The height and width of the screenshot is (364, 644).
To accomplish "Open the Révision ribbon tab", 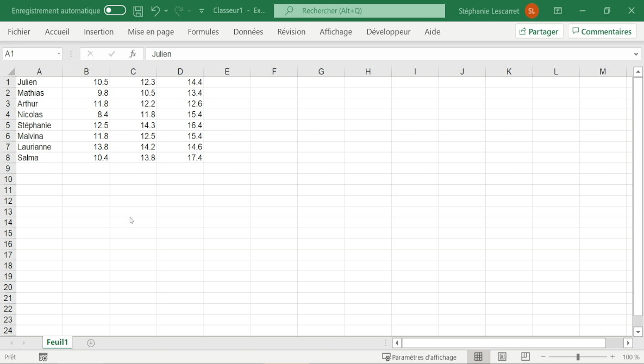I will point(291,32).
